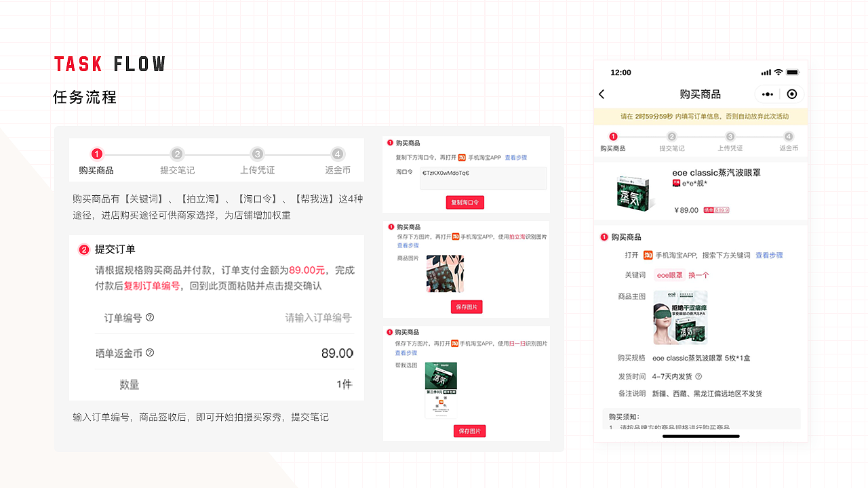Tap the circular close target icon in phone header
This screenshot has height=488, width=868.
coord(792,94)
